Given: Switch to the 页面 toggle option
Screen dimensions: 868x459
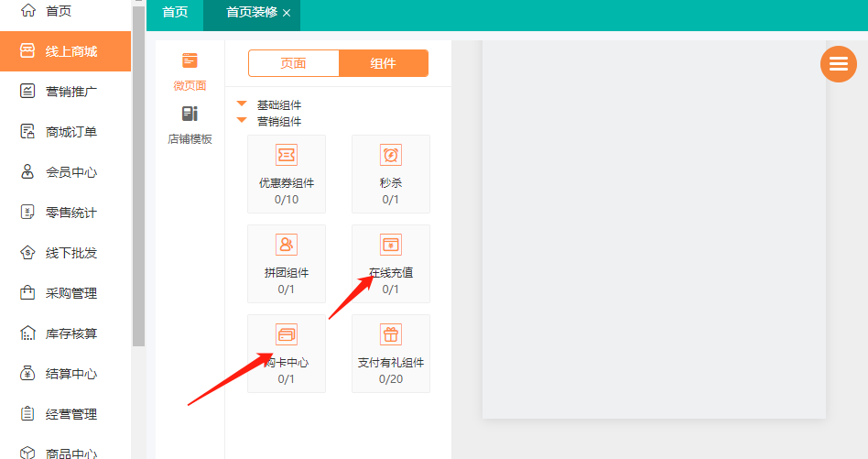Looking at the screenshot, I should pos(293,63).
